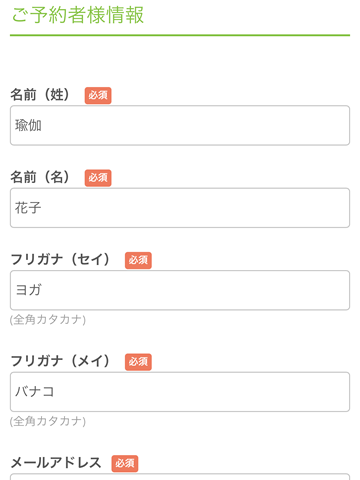Click the バナコ text inside its field
The height and width of the screenshot is (480, 360).
click(34, 392)
